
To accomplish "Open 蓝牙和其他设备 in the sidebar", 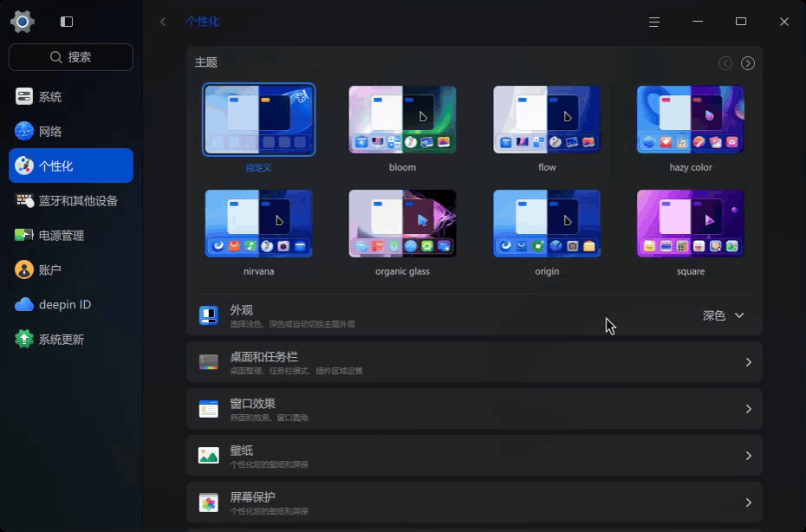I will [71, 200].
